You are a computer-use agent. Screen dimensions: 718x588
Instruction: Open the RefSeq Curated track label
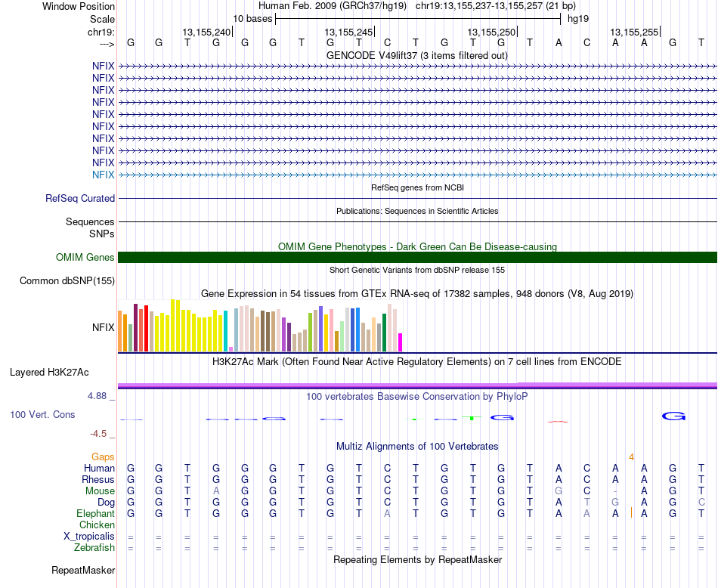pos(80,198)
